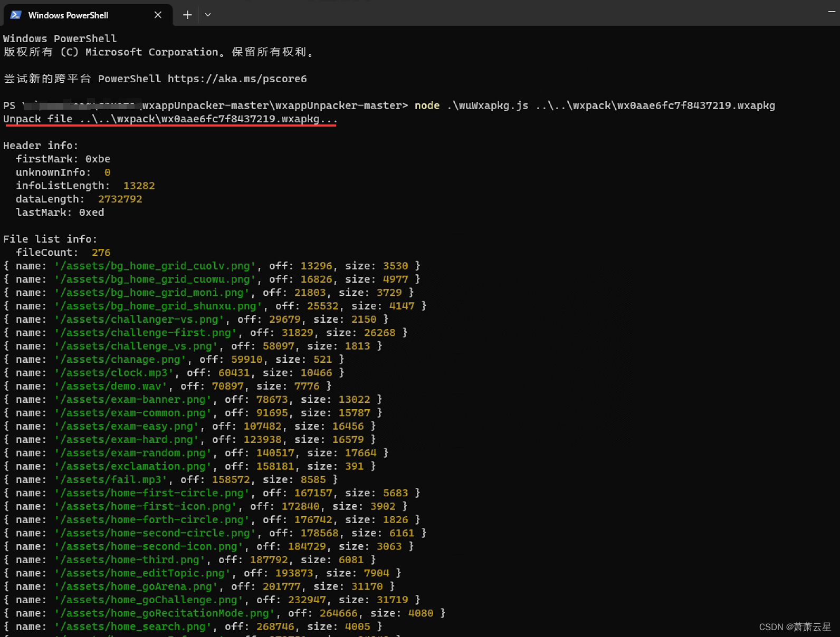Screen dimensions: 840x637
Task: Expand the new tab profile dropdown arrow
Action: 208,15
